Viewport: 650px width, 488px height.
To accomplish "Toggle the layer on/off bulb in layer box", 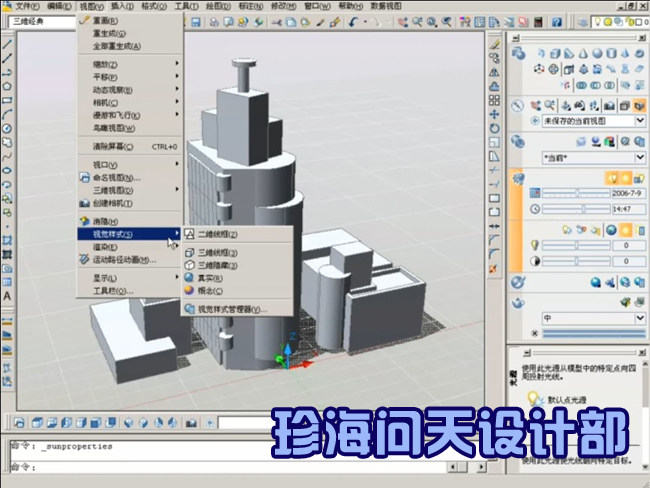I will [598, 22].
